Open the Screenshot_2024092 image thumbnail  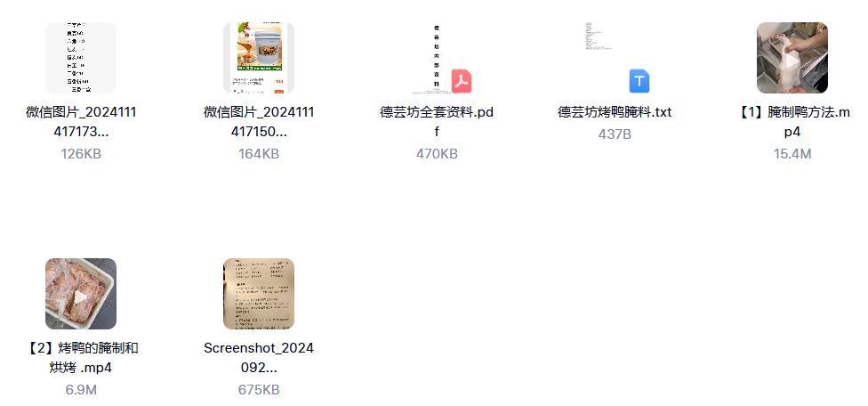[x=259, y=294]
